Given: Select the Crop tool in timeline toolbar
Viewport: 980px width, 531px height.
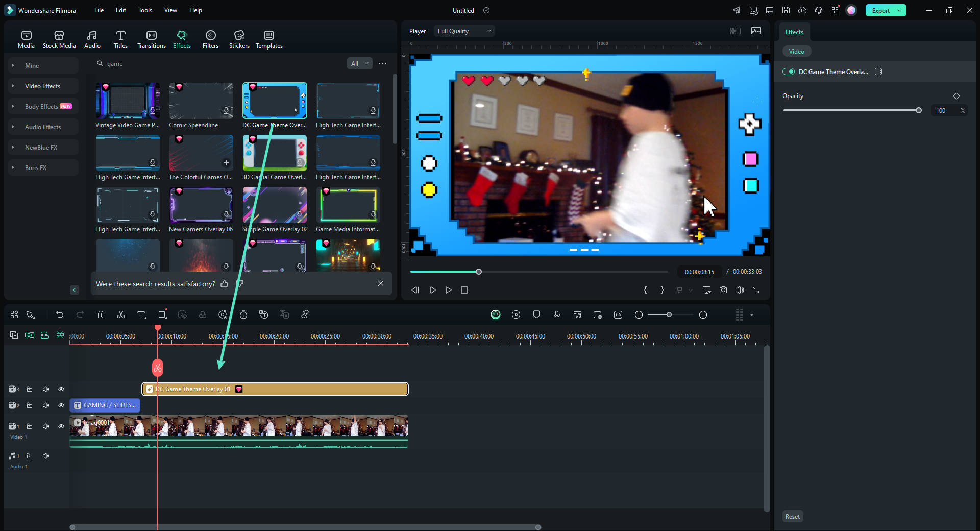Looking at the screenshot, I should click(162, 315).
